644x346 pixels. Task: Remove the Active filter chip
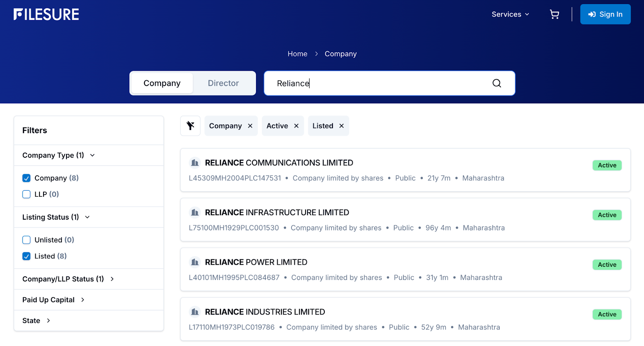296,126
